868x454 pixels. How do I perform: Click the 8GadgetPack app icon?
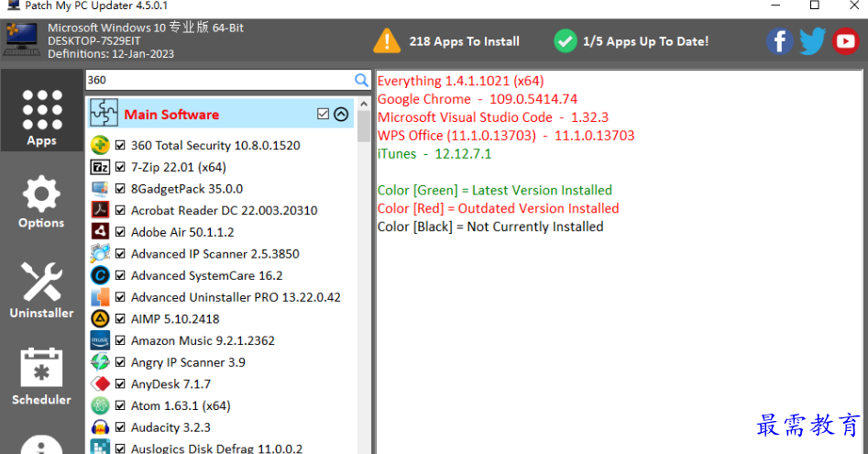click(x=100, y=189)
